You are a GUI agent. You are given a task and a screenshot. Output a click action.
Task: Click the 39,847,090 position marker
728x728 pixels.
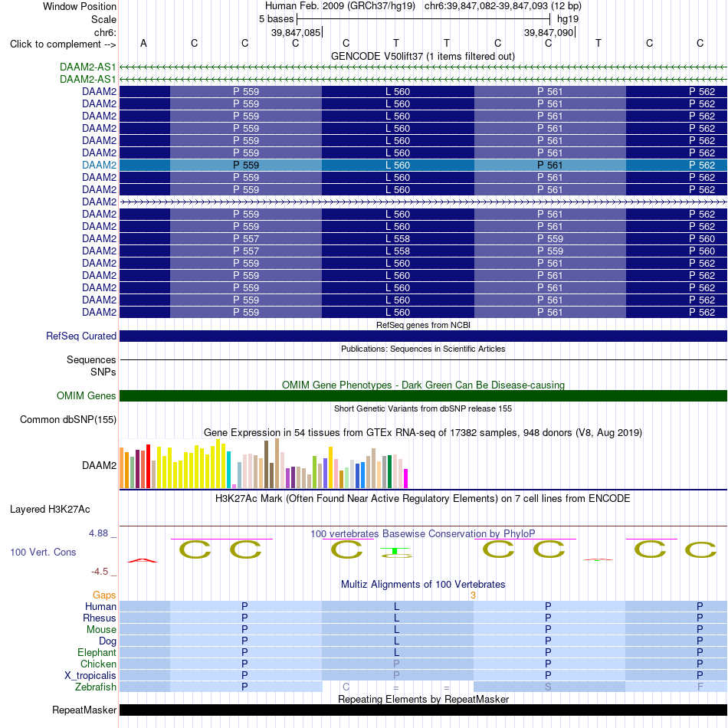point(549,32)
